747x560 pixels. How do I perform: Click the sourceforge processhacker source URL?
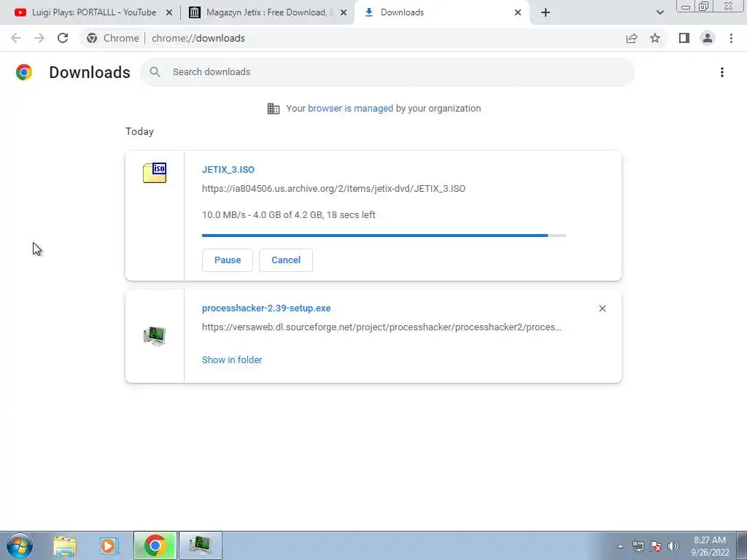tap(382, 327)
